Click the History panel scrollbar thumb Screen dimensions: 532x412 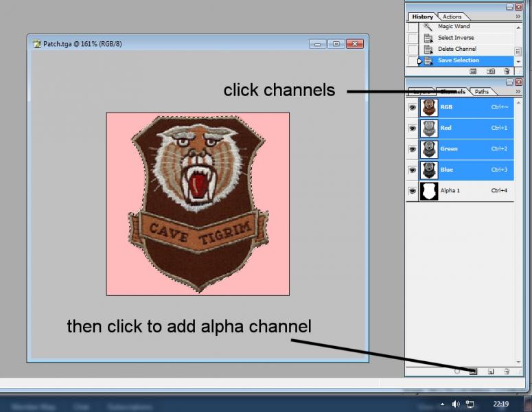pyautogui.click(x=518, y=51)
